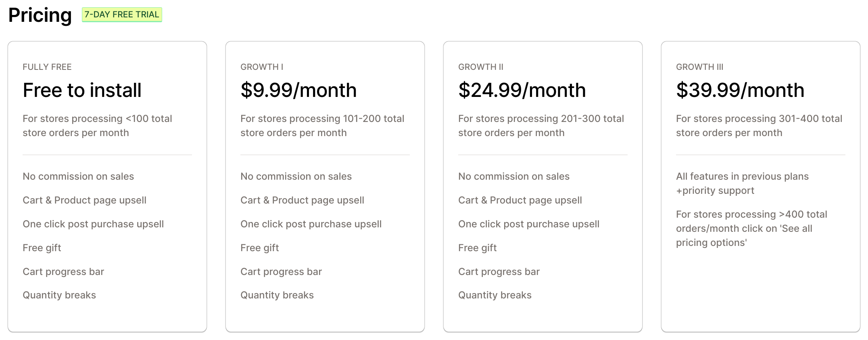Screen dimensions: 868x340
Task: Choose the $24.99/month Growth II price
Action: tap(522, 90)
